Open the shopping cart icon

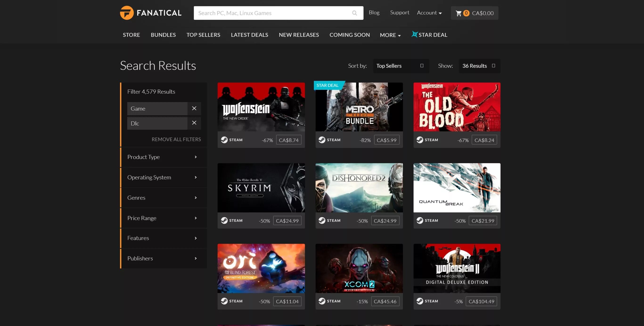pyautogui.click(x=459, y=13)
